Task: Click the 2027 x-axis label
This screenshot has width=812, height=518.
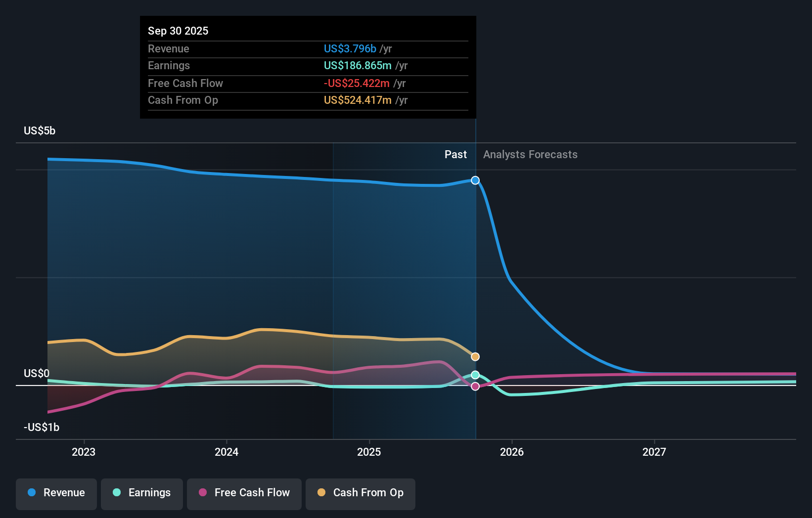Action: click(654, 452)
